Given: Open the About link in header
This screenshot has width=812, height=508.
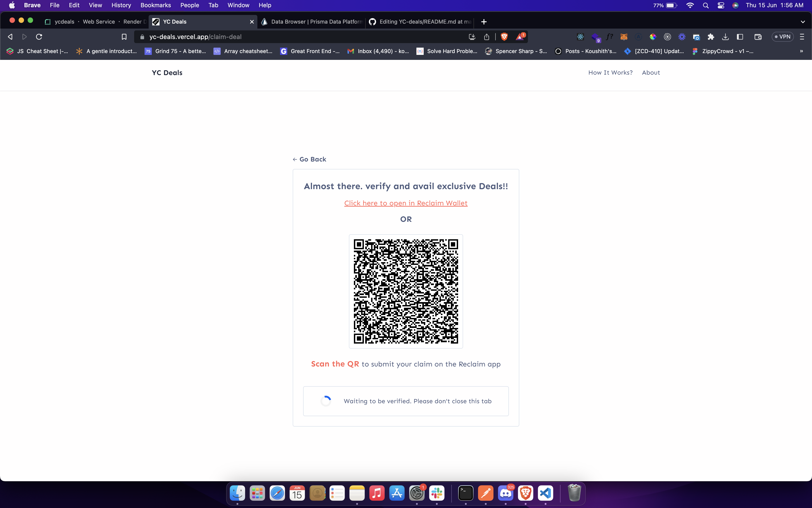Looking at the screenshot, I should (x=651, y=73).
